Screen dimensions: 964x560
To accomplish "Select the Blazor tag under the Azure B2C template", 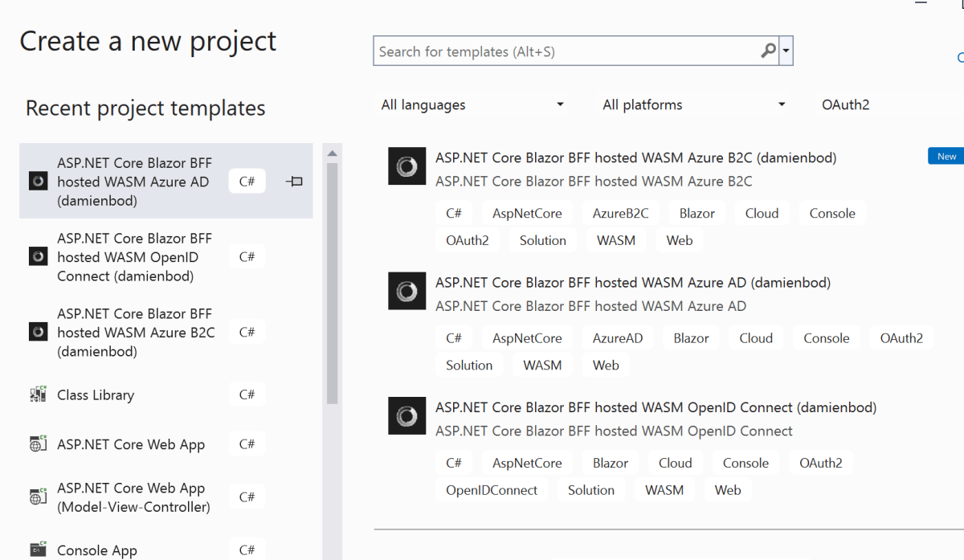I will [696, 213].
